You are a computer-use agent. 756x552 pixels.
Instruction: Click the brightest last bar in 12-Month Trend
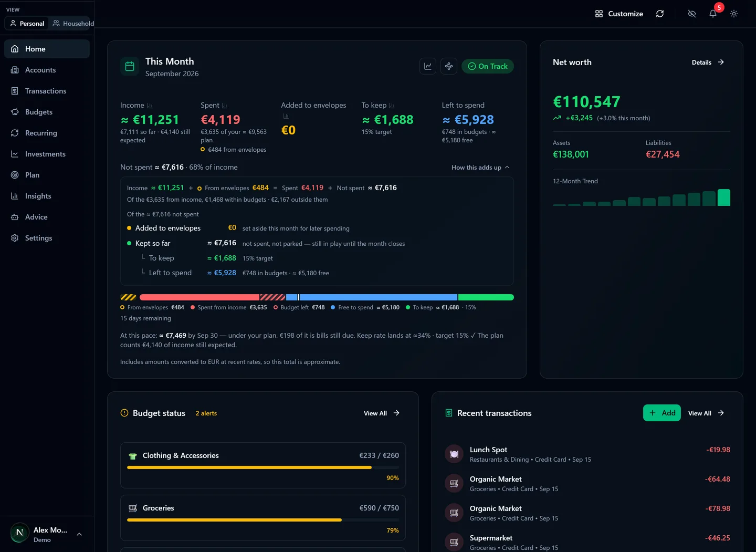click(x=724, y=197)
